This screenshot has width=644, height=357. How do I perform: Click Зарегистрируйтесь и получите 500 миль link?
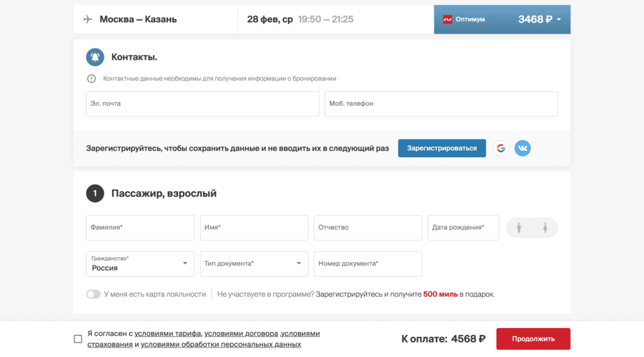387,294
